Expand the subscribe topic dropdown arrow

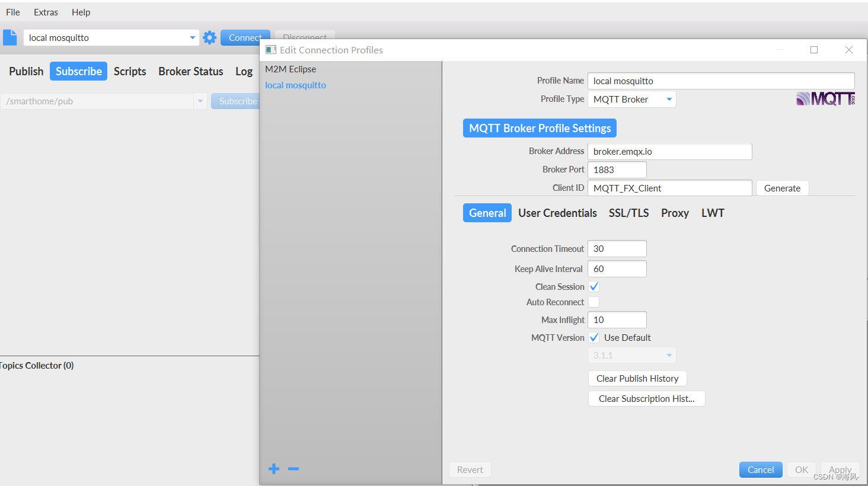click(200, 101)
